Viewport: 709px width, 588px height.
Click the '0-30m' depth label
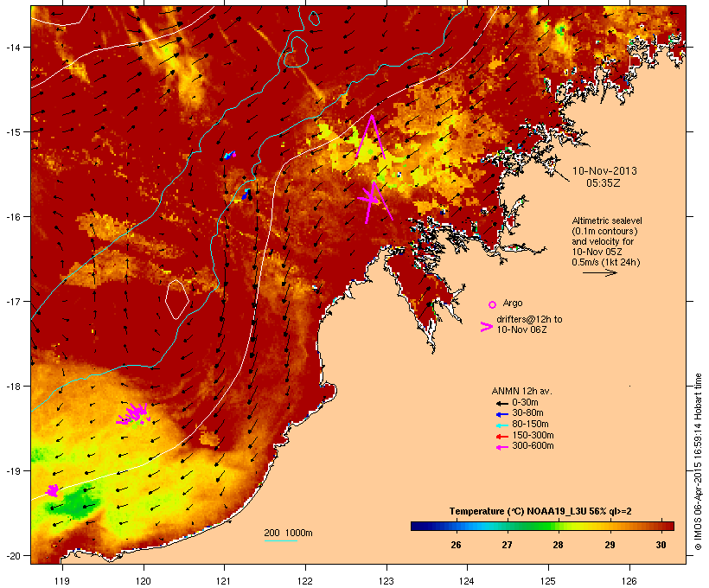tap(525, 403)
